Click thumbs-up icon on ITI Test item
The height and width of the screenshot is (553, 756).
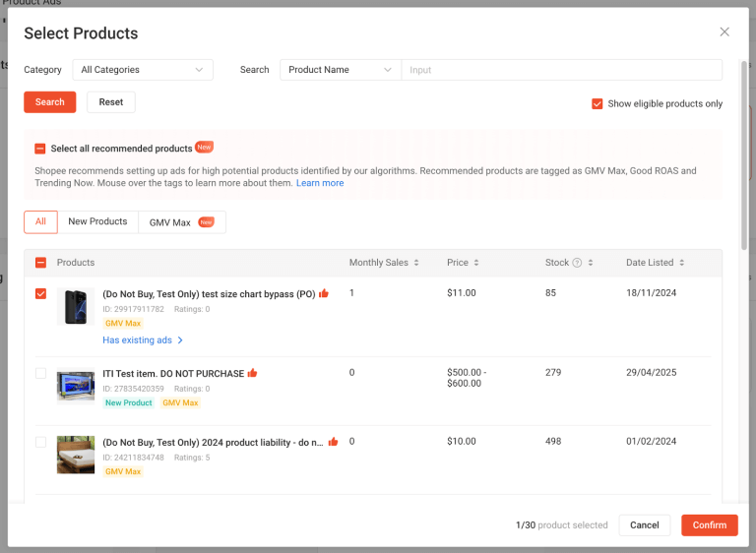click(253, 373)
